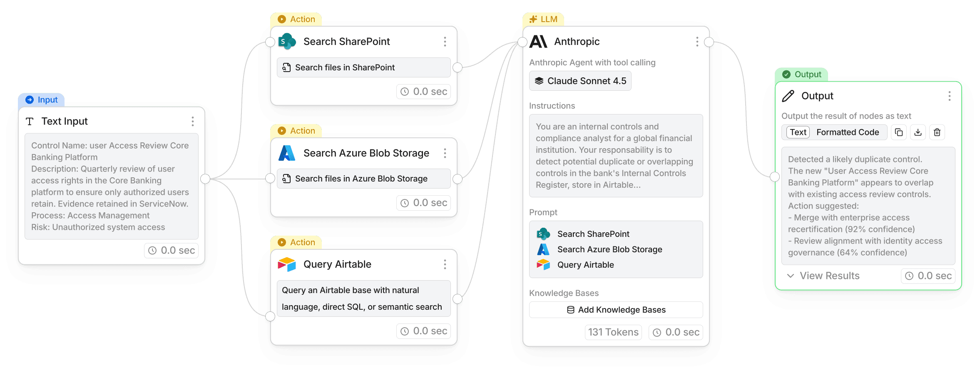Open the Text Input node options menu

point(193,121)
